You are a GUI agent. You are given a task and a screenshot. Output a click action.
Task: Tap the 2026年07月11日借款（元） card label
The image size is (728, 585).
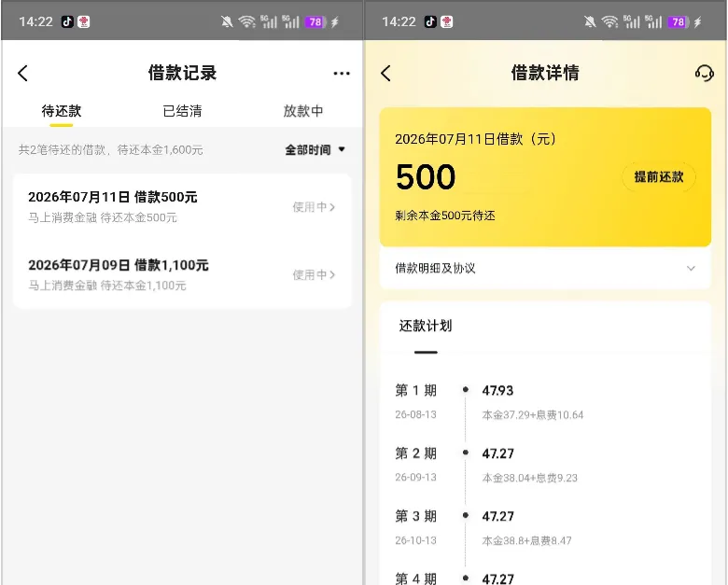tap(475, 139)
